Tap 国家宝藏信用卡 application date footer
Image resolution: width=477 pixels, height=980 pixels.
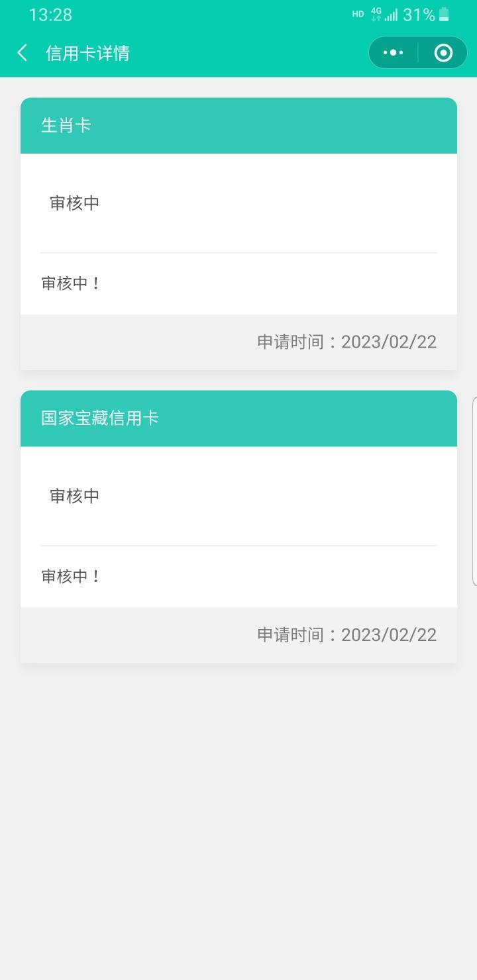238,635
